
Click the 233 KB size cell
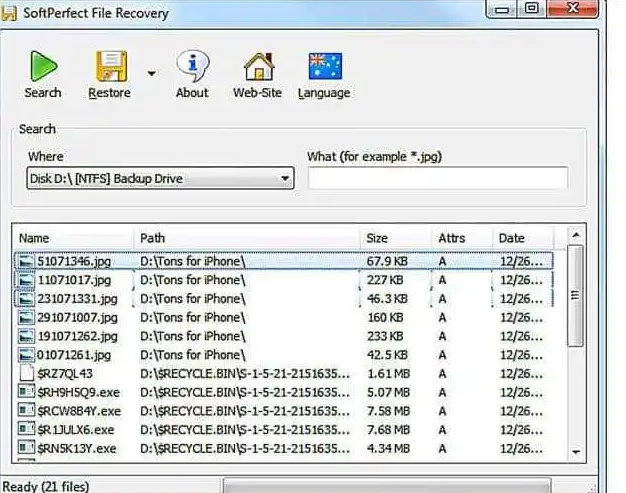pos(385,337)
